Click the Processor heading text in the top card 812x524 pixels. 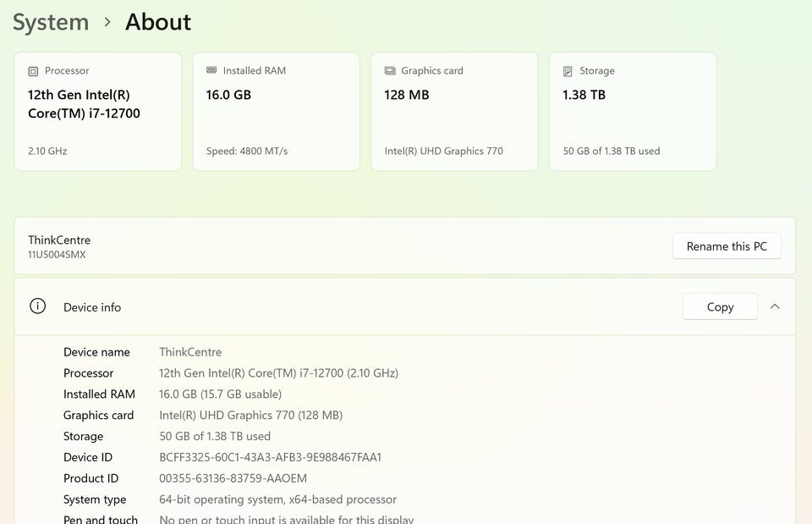(67, 71)
